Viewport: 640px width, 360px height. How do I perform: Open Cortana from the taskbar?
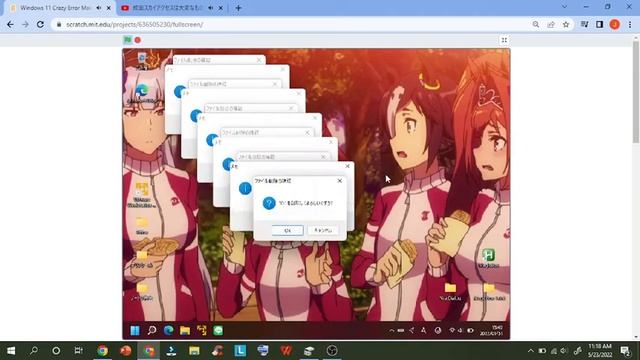click(56, 351)
